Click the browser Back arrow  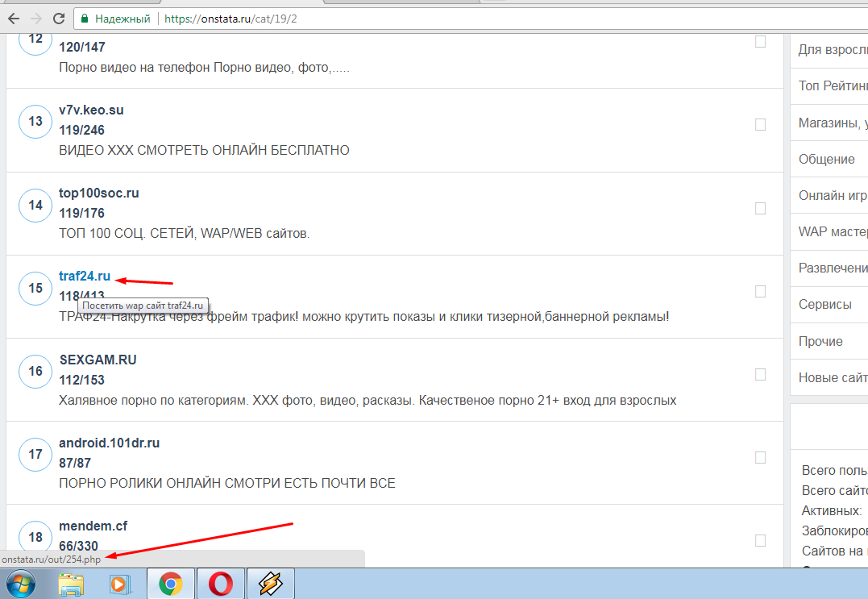[x=14, y=19]
